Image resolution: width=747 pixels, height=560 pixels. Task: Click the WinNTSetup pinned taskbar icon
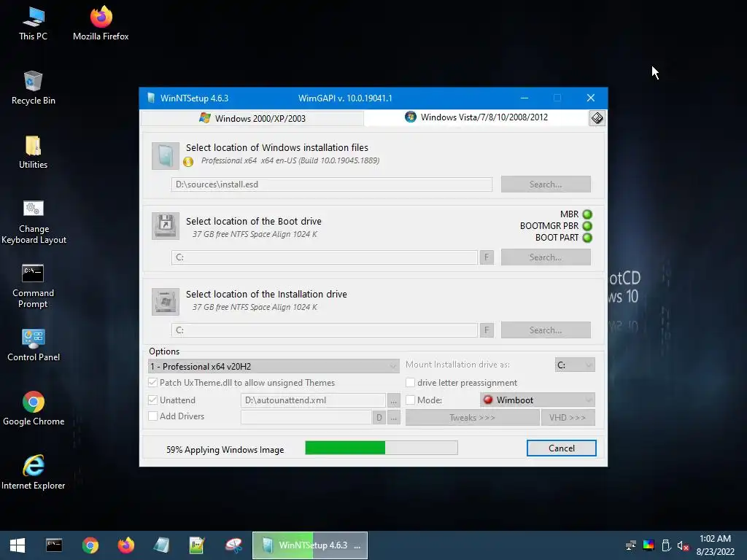click(161, 545)
